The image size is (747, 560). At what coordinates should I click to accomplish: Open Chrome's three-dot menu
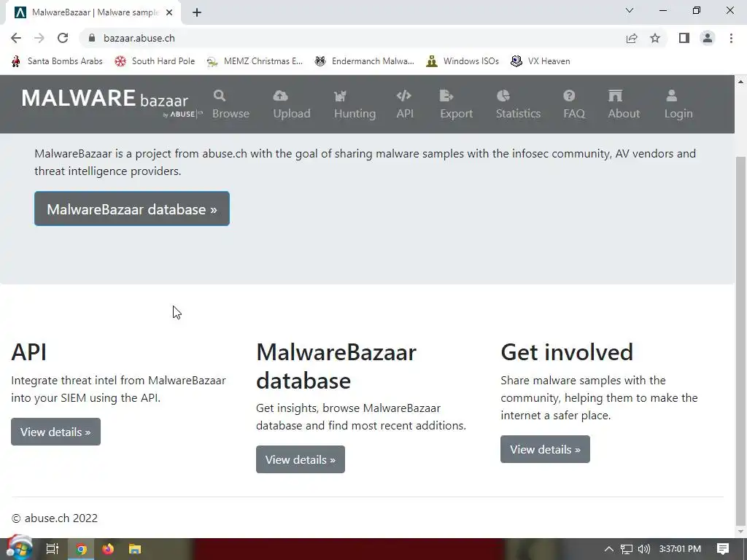click(731, 38)
